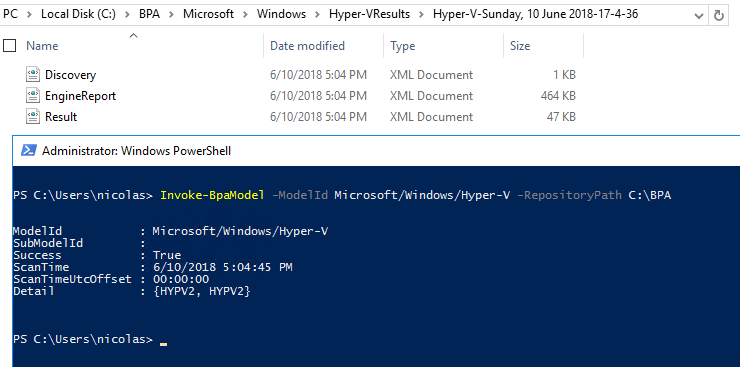Click the PowerShell prompt cursor line
Image resolution: width=740 pixels, height=367 pixels.
pos(90,339)
